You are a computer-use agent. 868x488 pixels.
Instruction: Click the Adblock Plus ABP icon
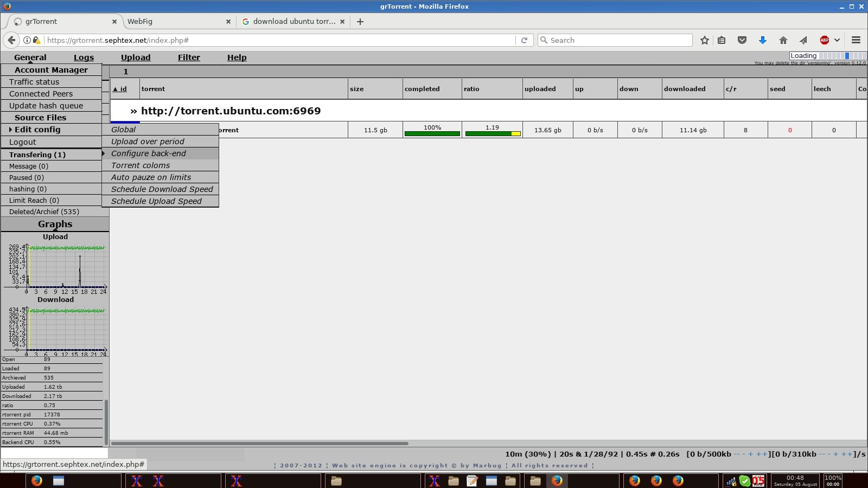click(x=824, y=40)
